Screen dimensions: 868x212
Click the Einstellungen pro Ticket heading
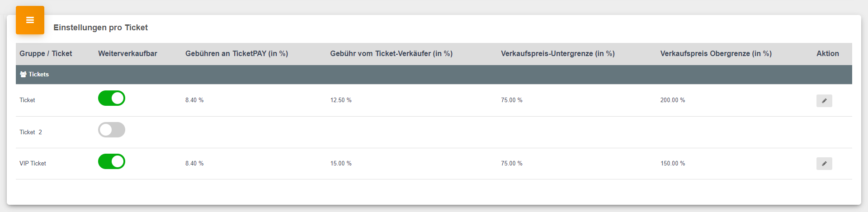pos(101,28)
